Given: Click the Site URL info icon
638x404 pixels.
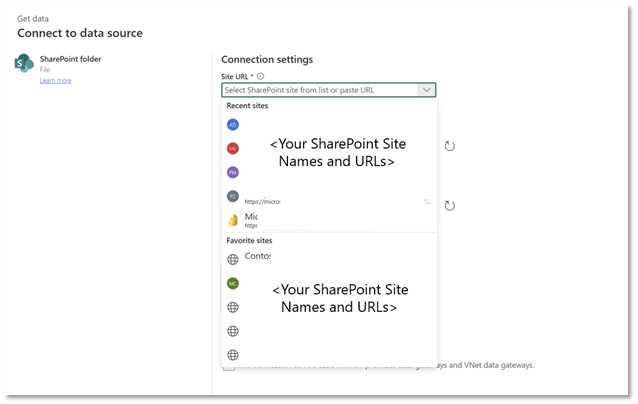Looking at the screenshot, I should pyautogui.click(x=260, y=76).
